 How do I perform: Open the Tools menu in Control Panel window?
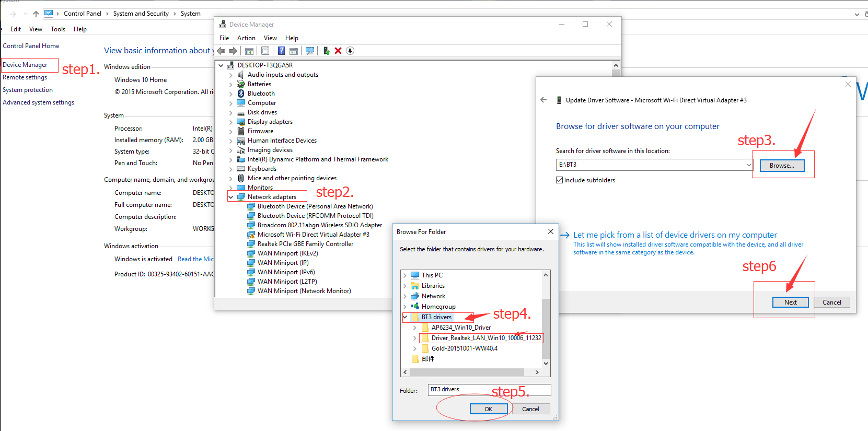point(58,29)
